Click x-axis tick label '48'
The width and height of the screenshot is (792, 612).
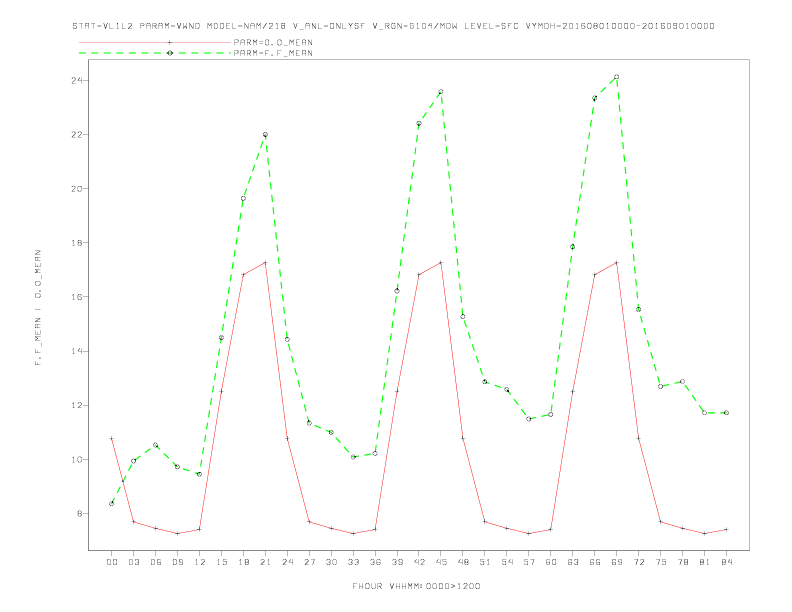(463, 562)
